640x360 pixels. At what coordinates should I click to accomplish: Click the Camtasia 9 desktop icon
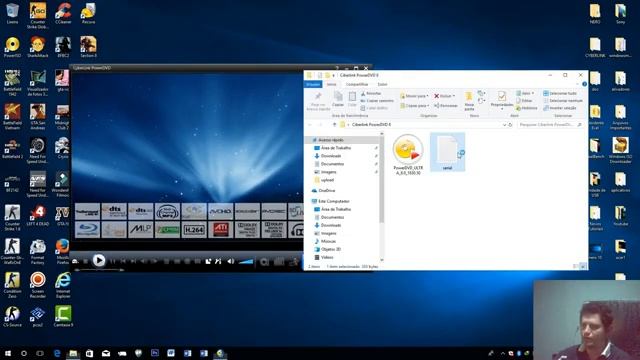(x=63, y=317)
